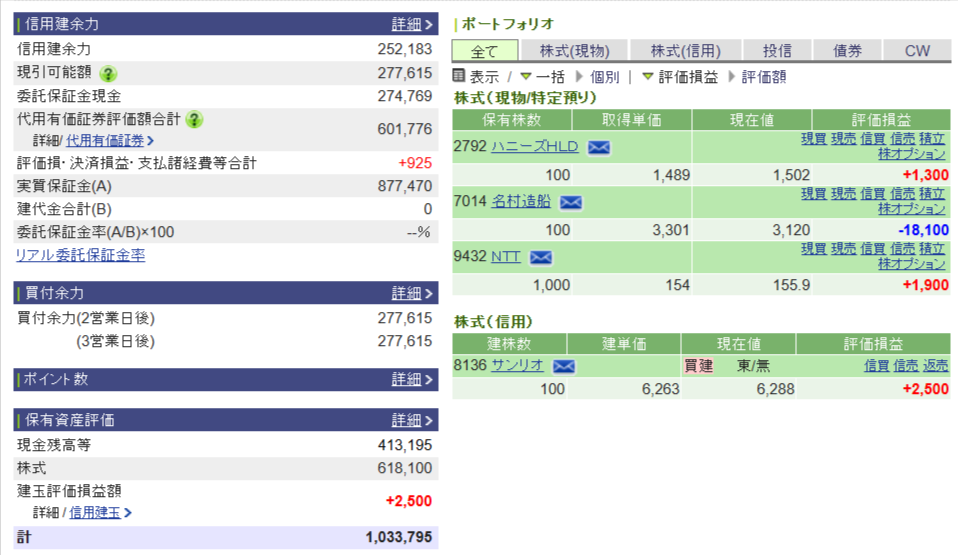Switch to 株式(現物) tab

tap(574, 51)
